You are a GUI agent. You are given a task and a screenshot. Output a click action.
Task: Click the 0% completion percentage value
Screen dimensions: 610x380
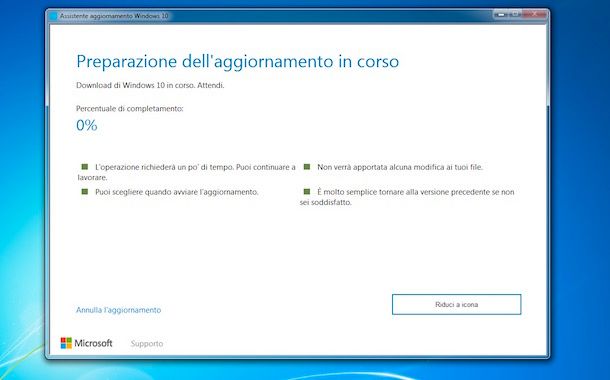(86, 125)
